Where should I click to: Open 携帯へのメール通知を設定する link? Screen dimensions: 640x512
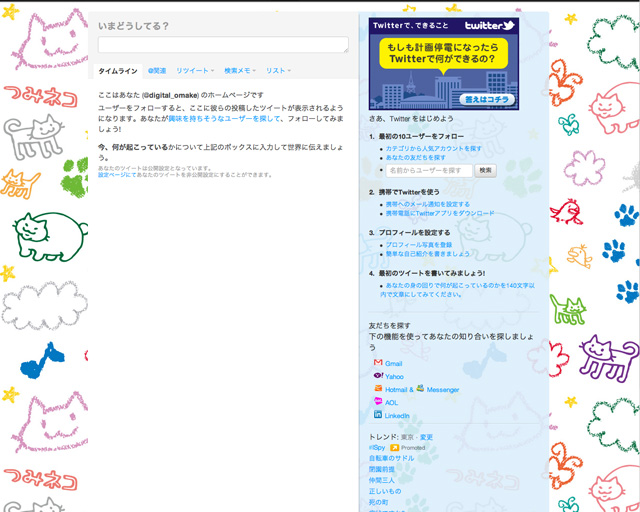tap(428, 204)
